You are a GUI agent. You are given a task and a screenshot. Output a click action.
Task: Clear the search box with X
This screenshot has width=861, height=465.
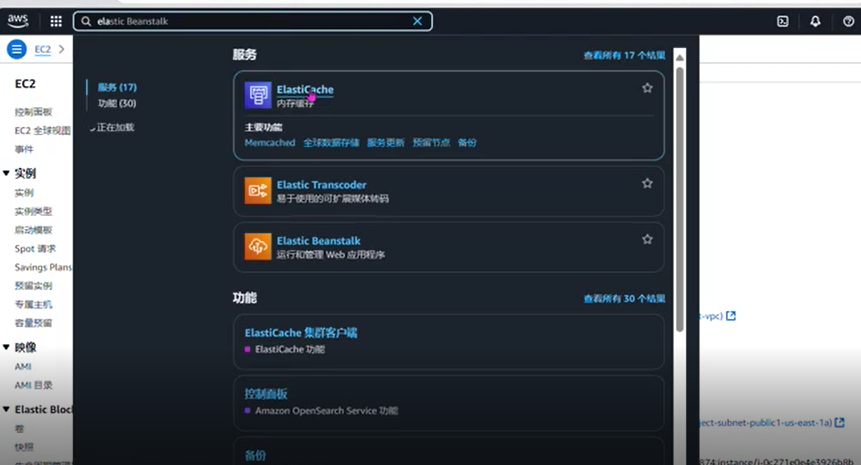[417, 21]
